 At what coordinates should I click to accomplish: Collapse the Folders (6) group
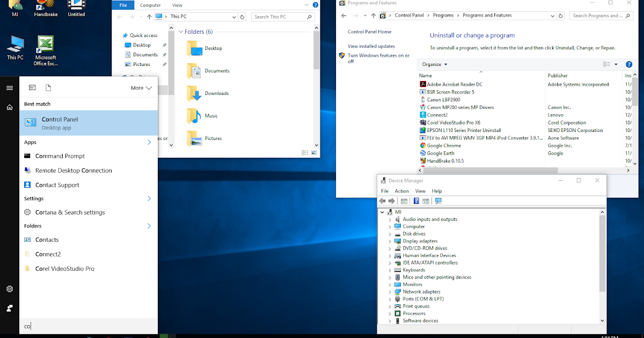[181, 32]
